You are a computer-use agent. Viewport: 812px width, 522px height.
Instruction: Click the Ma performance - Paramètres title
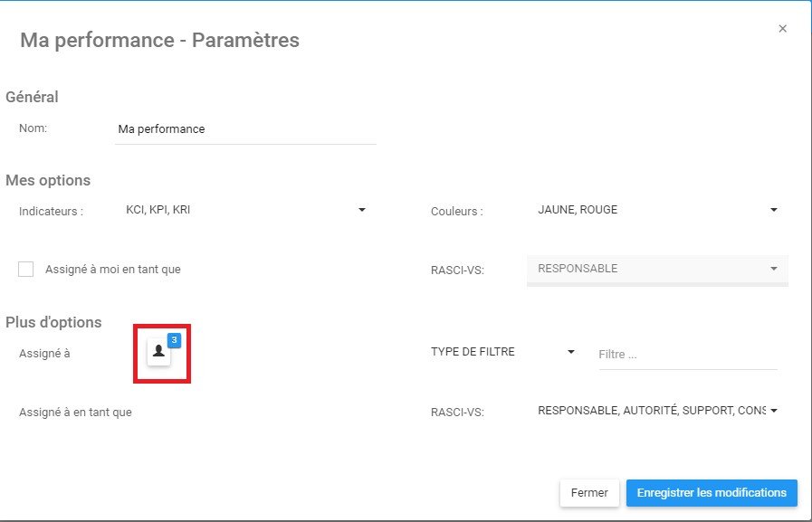[159, 41]
